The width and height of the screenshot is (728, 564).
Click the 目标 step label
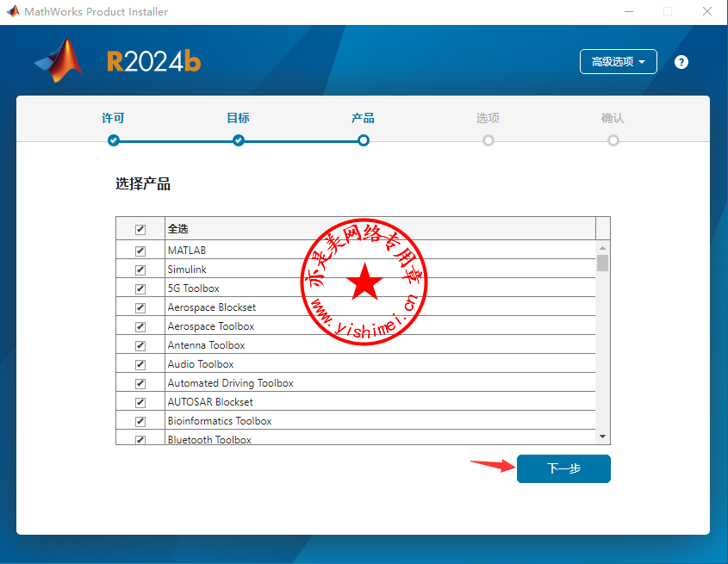click(238, 118)
